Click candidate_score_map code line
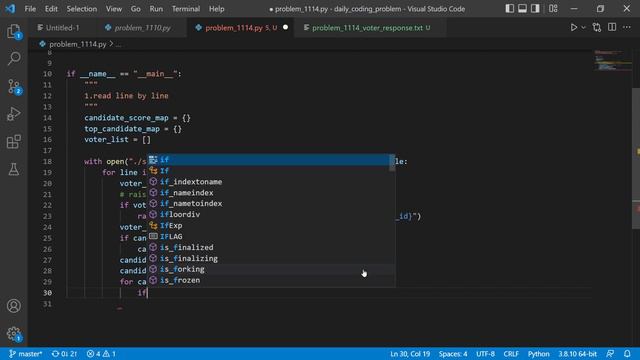The width and height of the screenshot is (640, 360). (138, 118)
